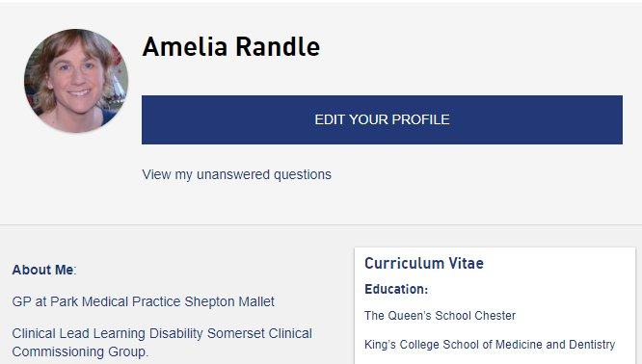Viewport: 642px width, 364px height.
Task: Select the Clinical Lead Learning Disability text
Action: click(x=107, y=333)
